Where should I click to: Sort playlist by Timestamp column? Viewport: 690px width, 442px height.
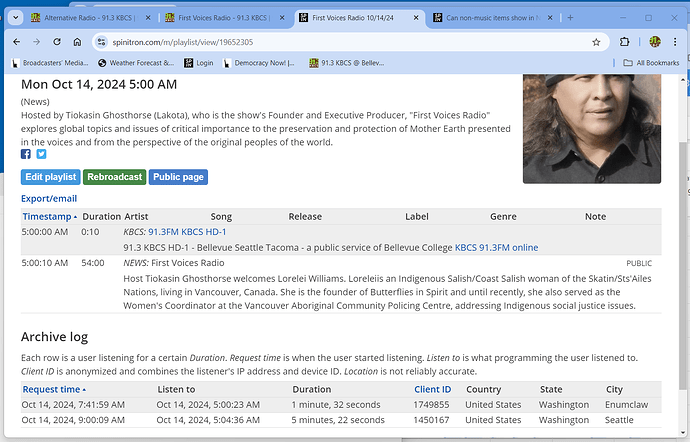(x=50, y=217)
